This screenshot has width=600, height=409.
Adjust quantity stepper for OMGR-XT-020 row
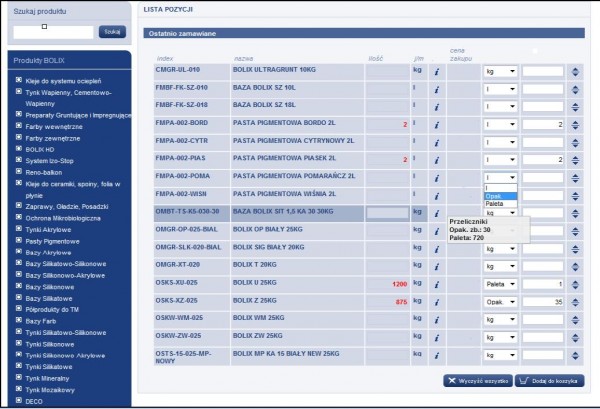(x=575, y=266)
